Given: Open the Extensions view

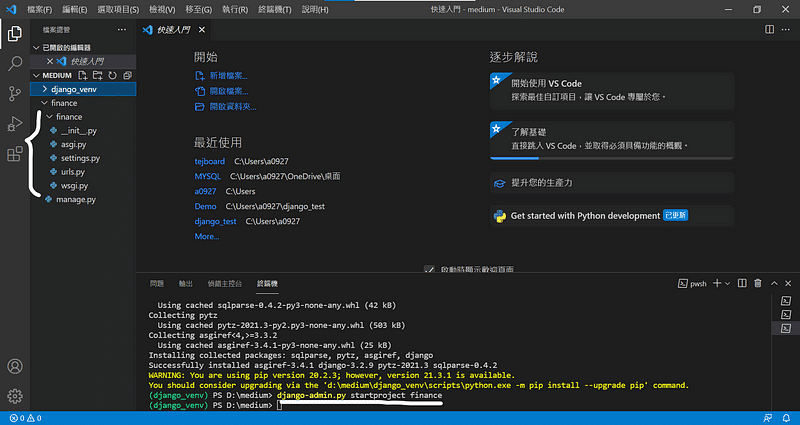Looking at the screenshot, I should [x=15, y=154].
